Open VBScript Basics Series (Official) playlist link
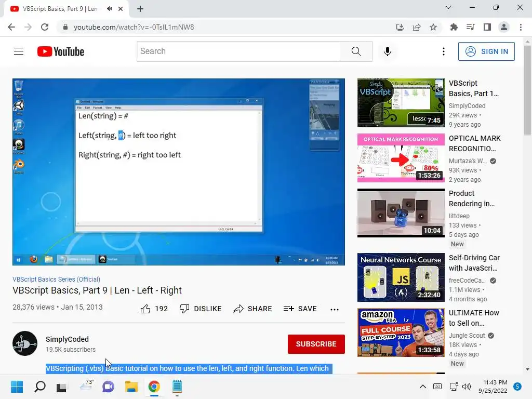Screen dimensions: 532x399 [x=56, y=279]
